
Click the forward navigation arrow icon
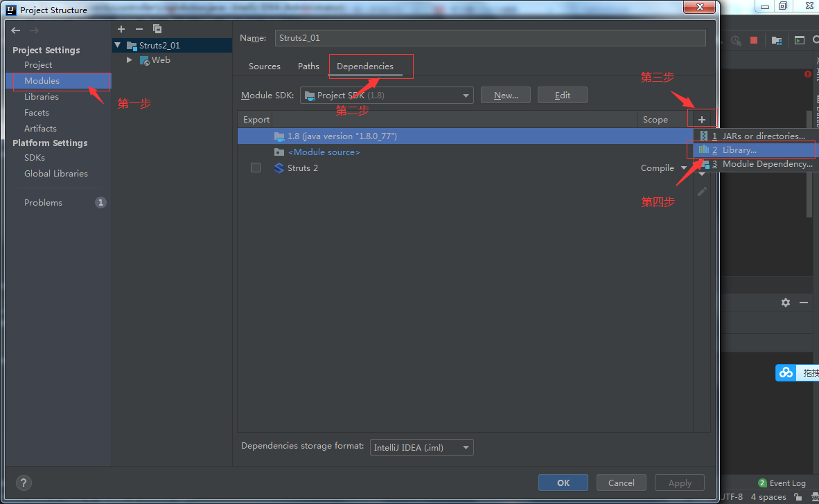[34, 30]
